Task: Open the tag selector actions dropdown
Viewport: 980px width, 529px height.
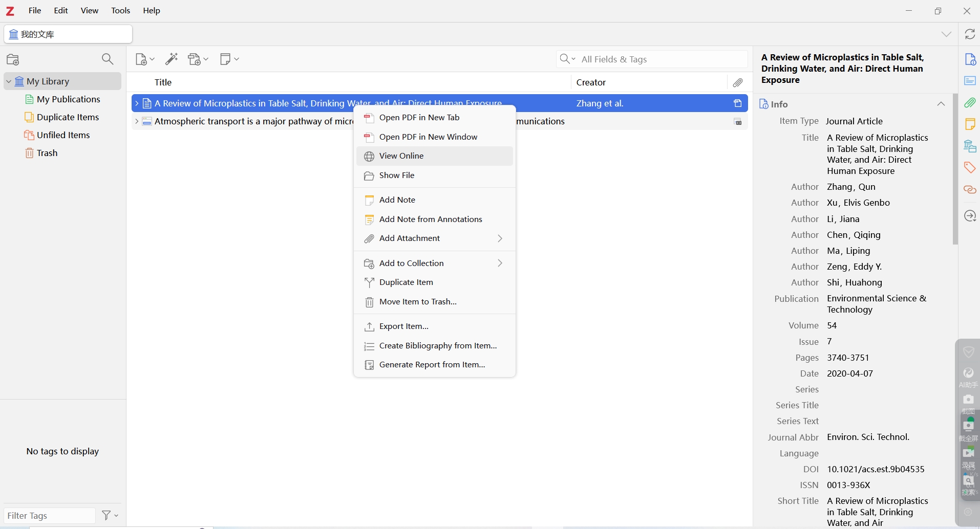Action: [x=110, y=516]
